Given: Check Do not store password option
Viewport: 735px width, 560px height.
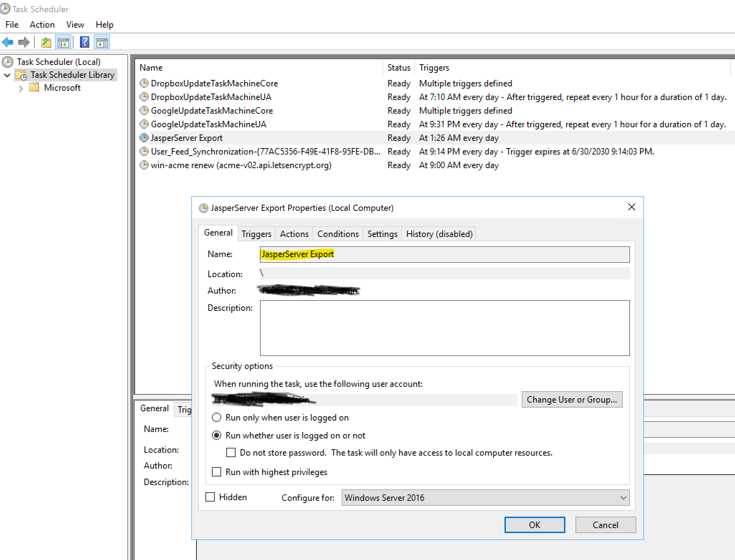Looking at the screenshot, I should coord(231,453).
